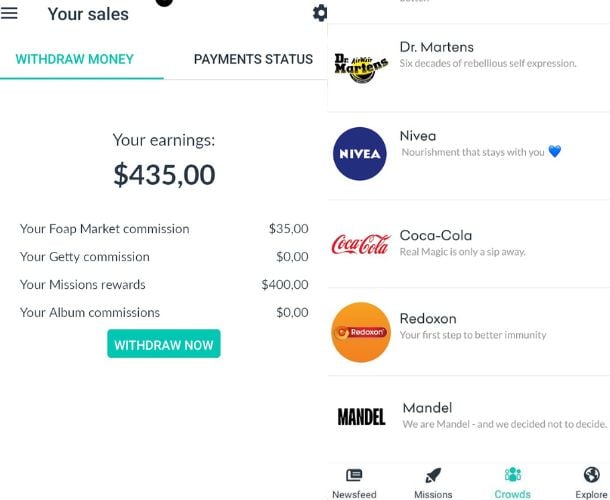This screenshot has height=500, width=610.
Task: Tap the Explore globe icon
Action: 591,476
